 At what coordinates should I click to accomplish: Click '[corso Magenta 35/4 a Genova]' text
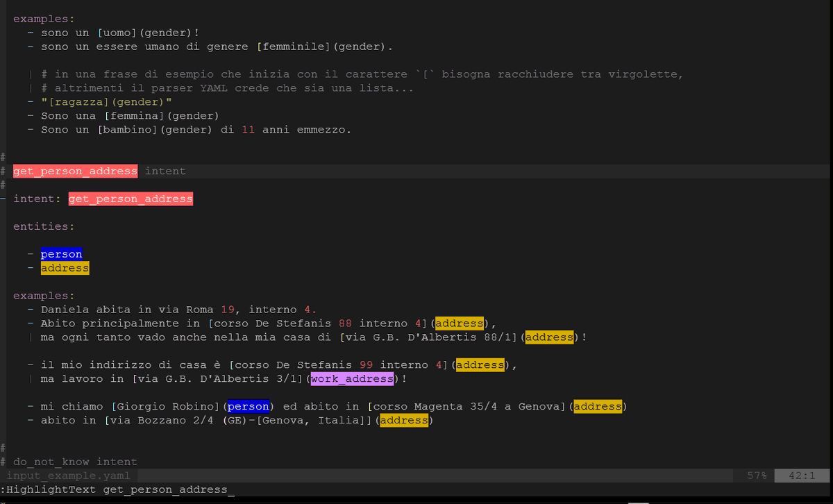pos(466,407)
